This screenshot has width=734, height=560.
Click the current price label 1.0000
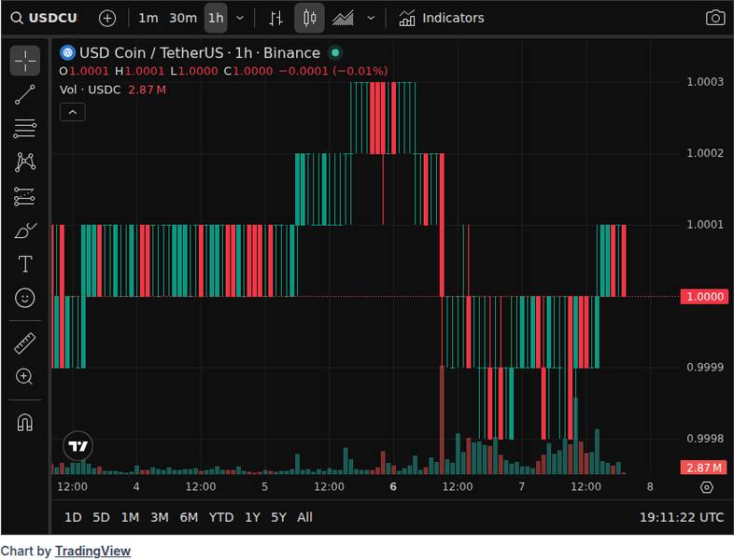pos(704,296)
